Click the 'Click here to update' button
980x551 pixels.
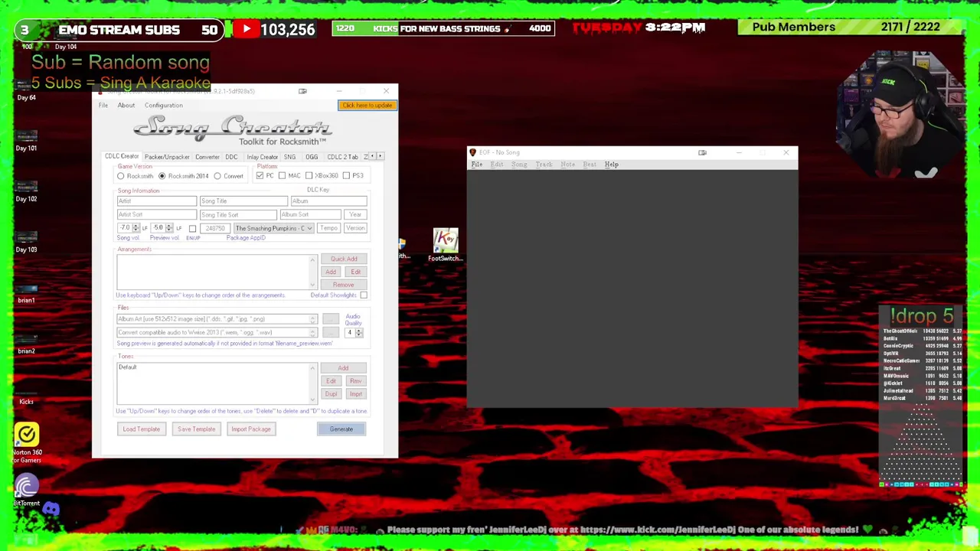pos(367,106)
